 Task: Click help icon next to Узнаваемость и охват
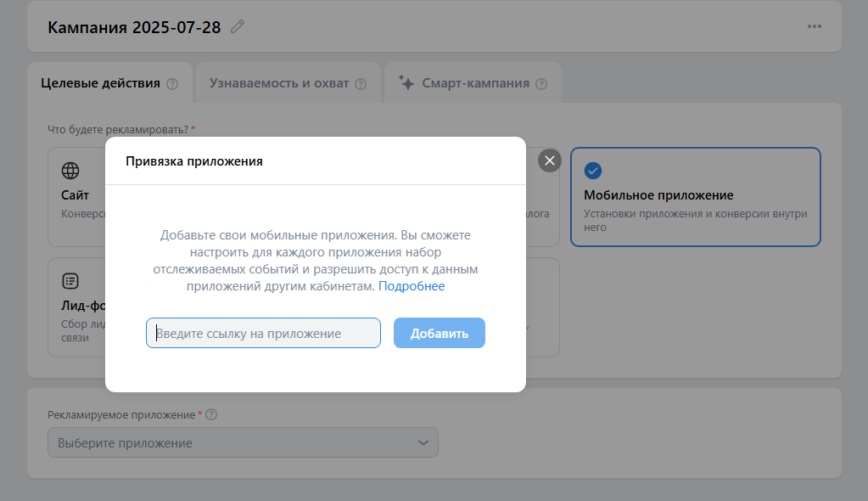click(x=361, y=84)
